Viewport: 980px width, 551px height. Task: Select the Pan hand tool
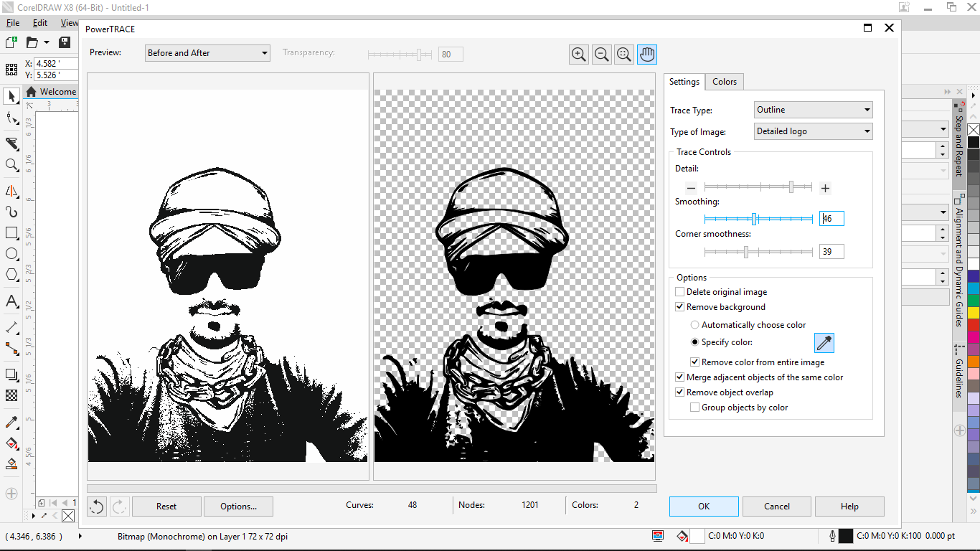(x=647, y=54)
